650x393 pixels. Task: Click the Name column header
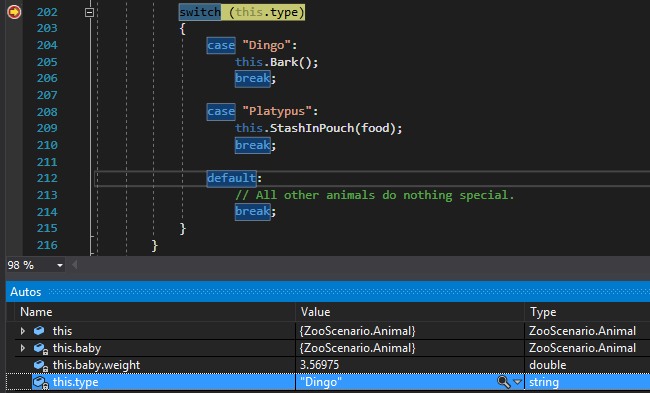(36, 312)
